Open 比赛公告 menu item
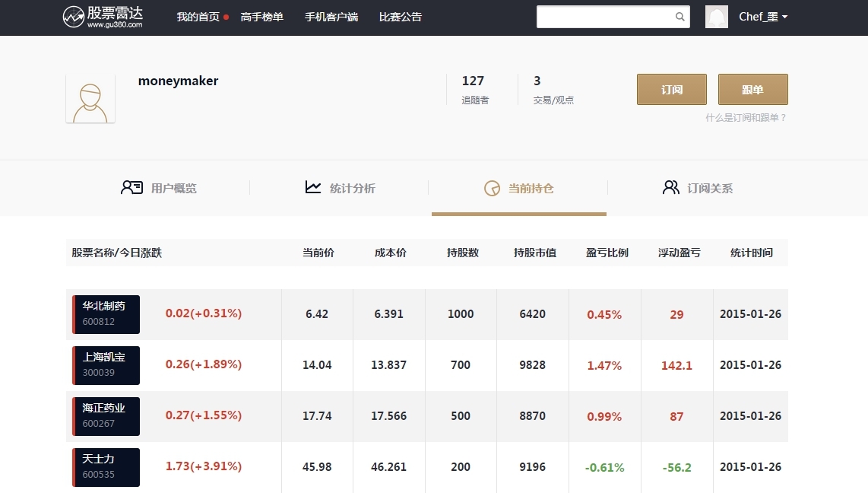Screen dimensions: 868x493 (x=401, y=17)
